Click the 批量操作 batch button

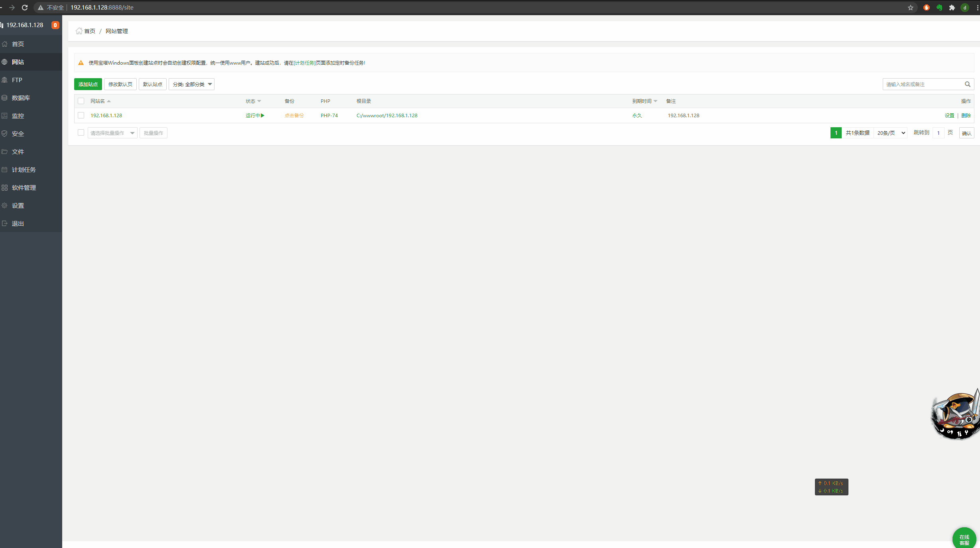coord(153,133)
